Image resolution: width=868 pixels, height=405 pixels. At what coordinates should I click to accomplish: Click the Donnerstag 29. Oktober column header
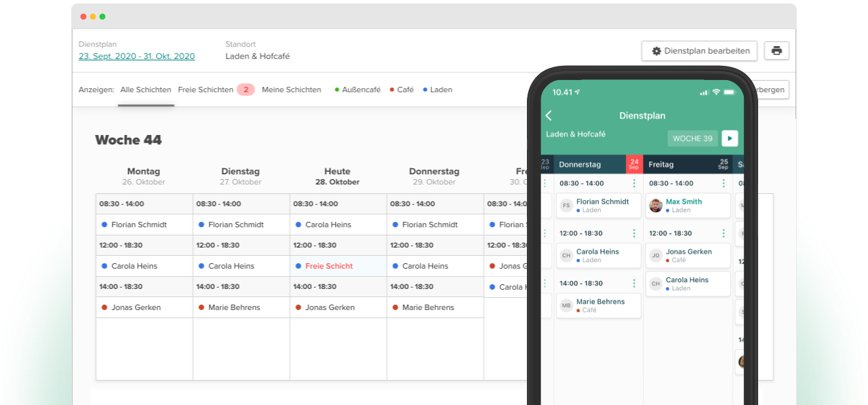click(x=435, y=176)
